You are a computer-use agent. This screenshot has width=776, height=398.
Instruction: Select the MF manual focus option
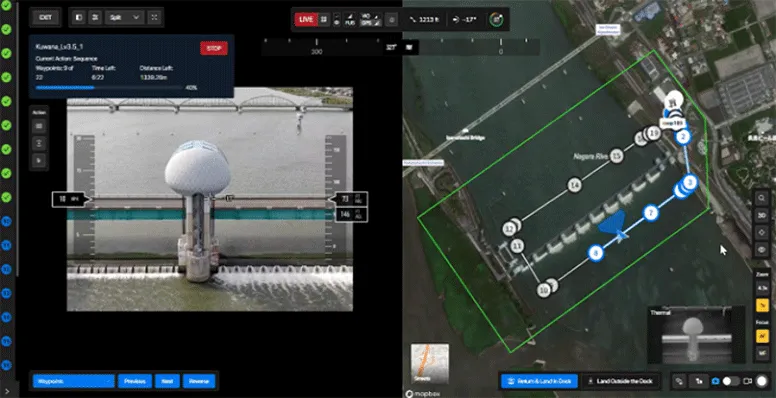[762, 353]
